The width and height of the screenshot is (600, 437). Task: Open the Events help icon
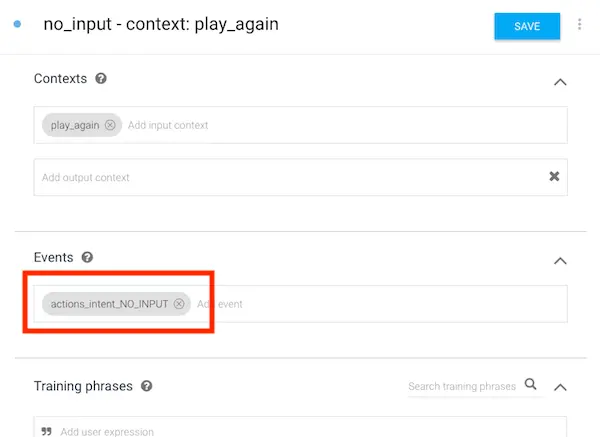[87, 257]
